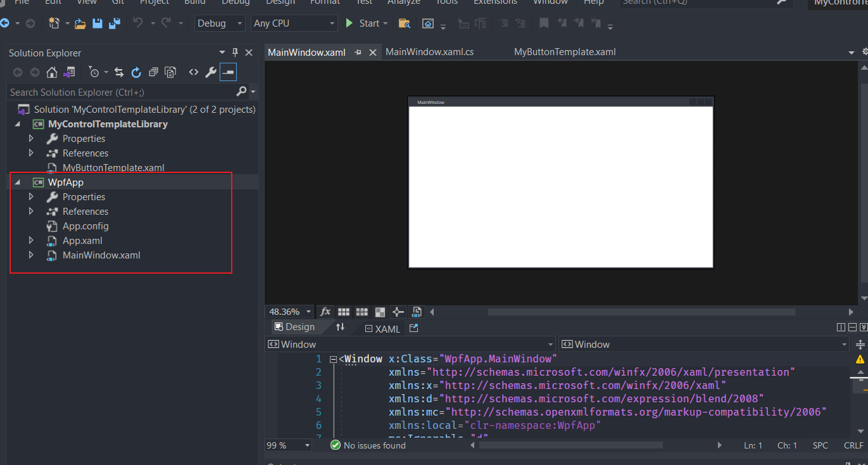Image resolution: width=868 pixels, height=465 pixels.
Task: Click the Search Solution Explorer field
Action: coord(120,92)
